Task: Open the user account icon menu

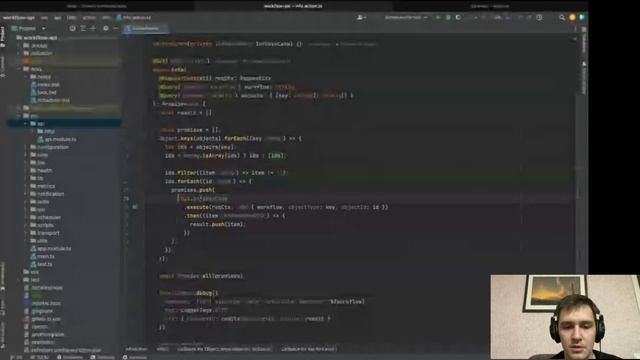Action: click(361, 18)
